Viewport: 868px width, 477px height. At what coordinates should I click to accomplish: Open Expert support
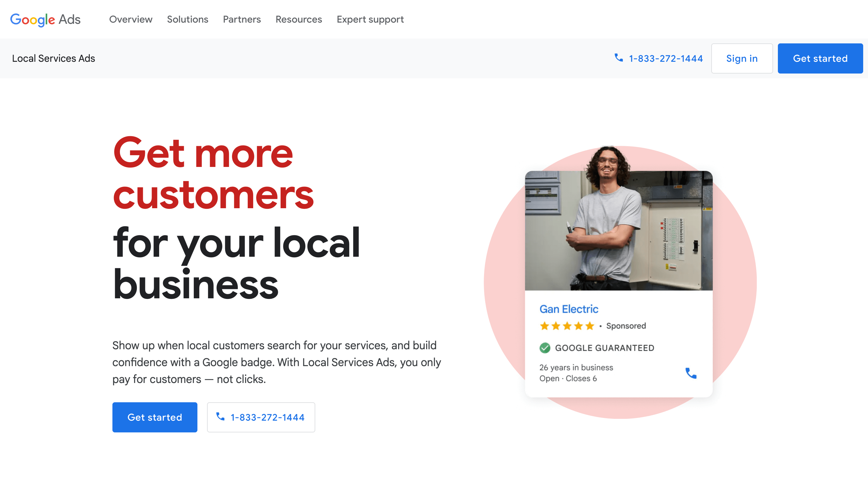pos(370,19)
